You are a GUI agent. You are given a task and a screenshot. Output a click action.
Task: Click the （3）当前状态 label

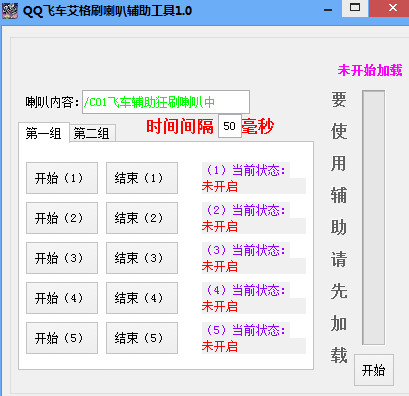pyautogui.click(x=246, y=250)
